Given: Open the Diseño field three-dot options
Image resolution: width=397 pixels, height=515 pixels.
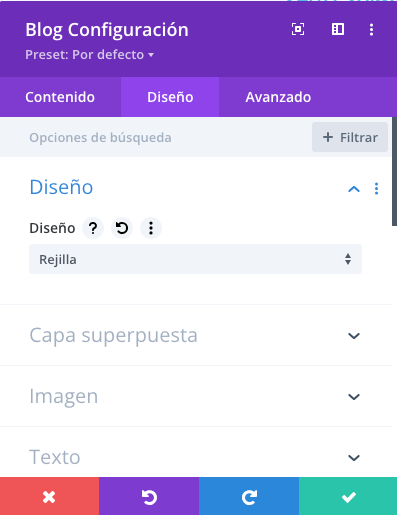Looking at the screenshot, I should [x=151, y=228].
